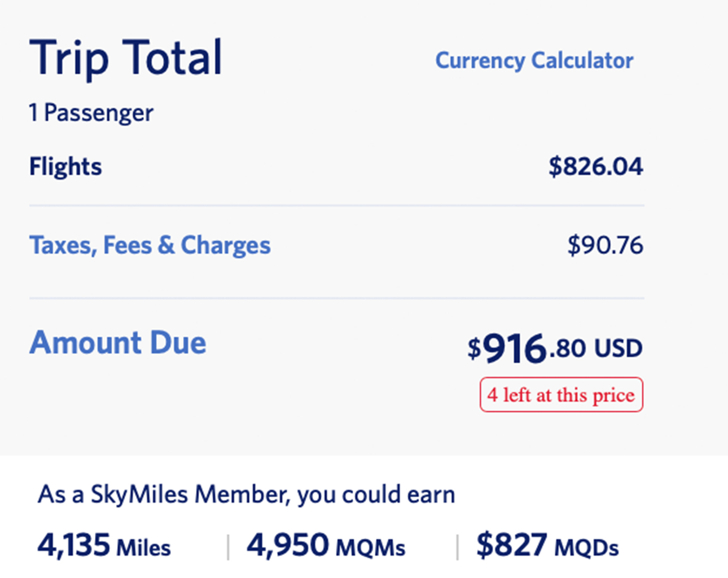Open the Currency Calculator link
This screenshot has width=728, height=578.
[534, 60]
